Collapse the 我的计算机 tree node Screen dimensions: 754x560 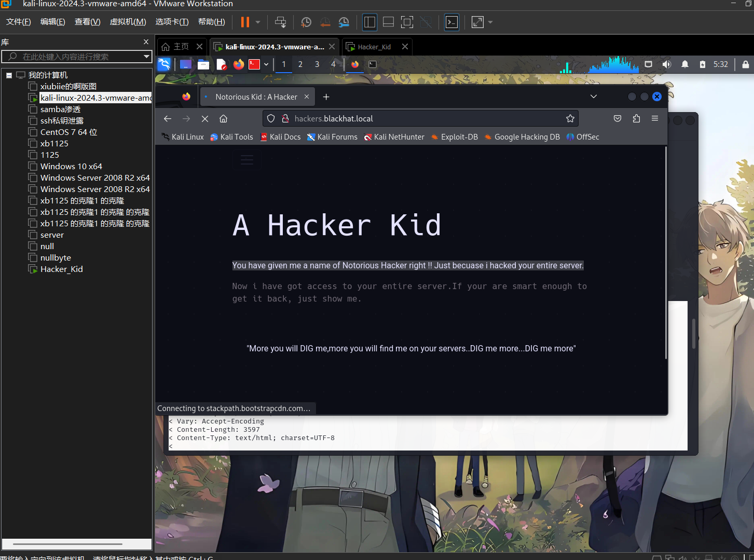[x=9, y=75]
